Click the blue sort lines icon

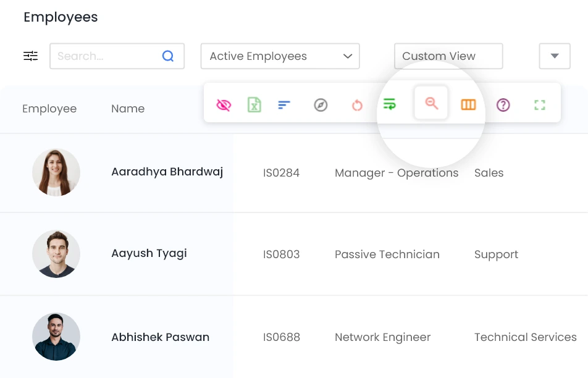[x=284, y=105]
